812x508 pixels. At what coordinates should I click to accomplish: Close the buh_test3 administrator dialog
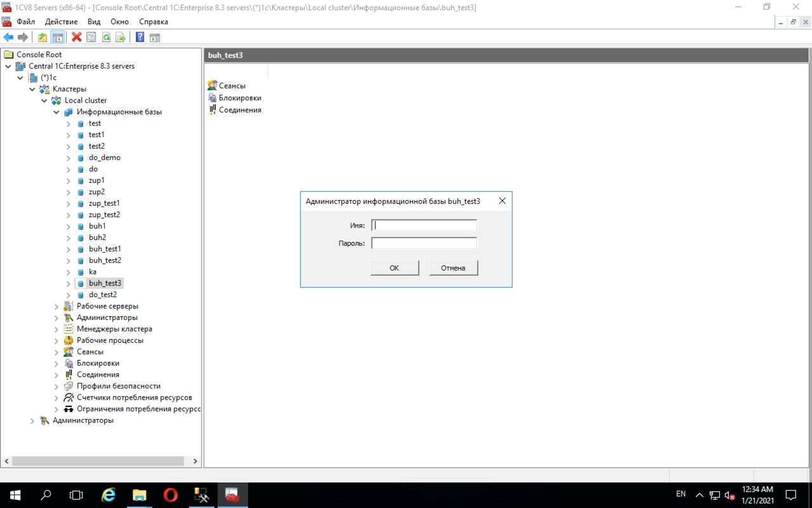coord(502,201)
